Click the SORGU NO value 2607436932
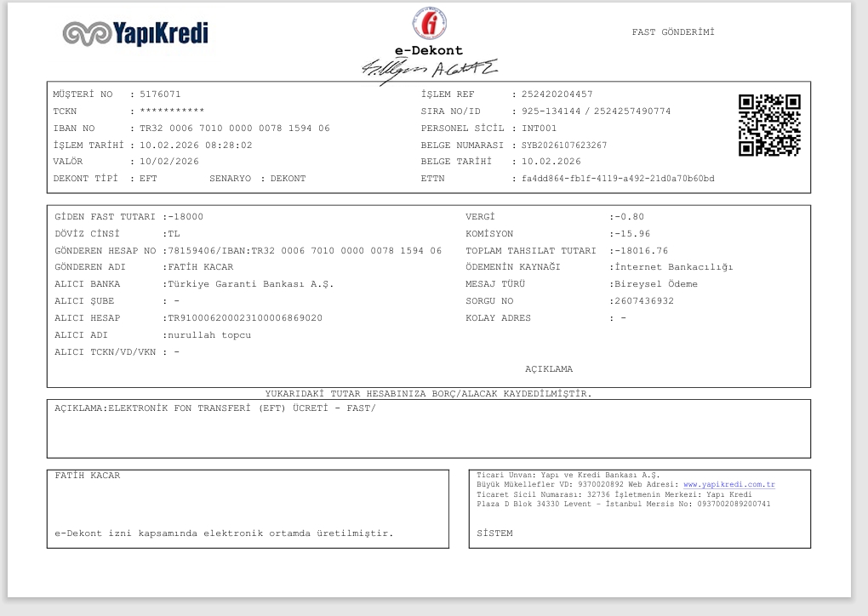Viewport: 868px width, 616px height. (644, 301)
